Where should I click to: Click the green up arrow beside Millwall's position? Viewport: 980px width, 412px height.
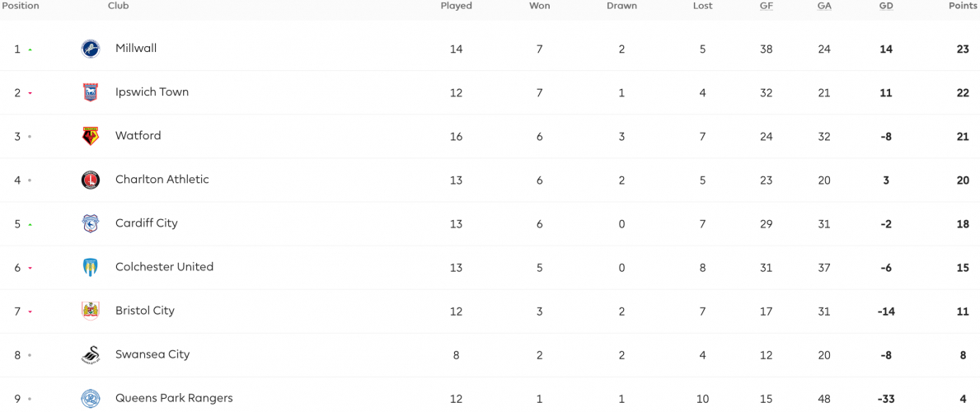(x=30, y=49)
